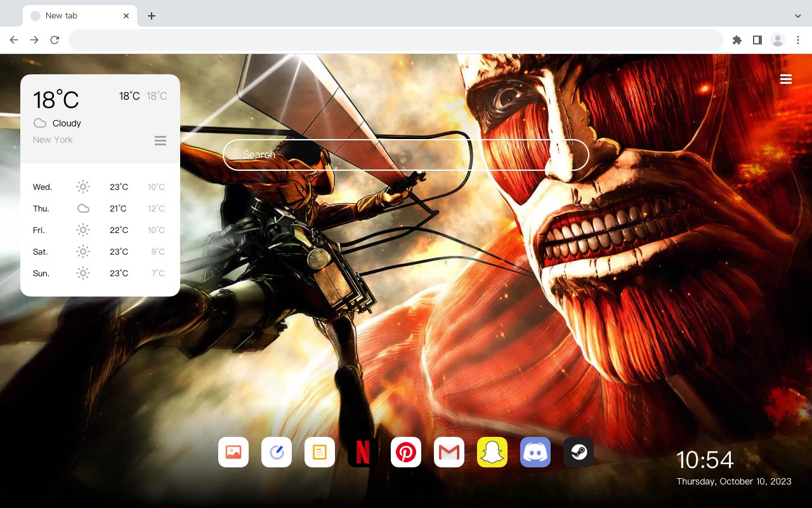Click Friday's 22°C high temperature
Image resolution: width=812 pixels, height=508 pixels.
click(119, 231)
